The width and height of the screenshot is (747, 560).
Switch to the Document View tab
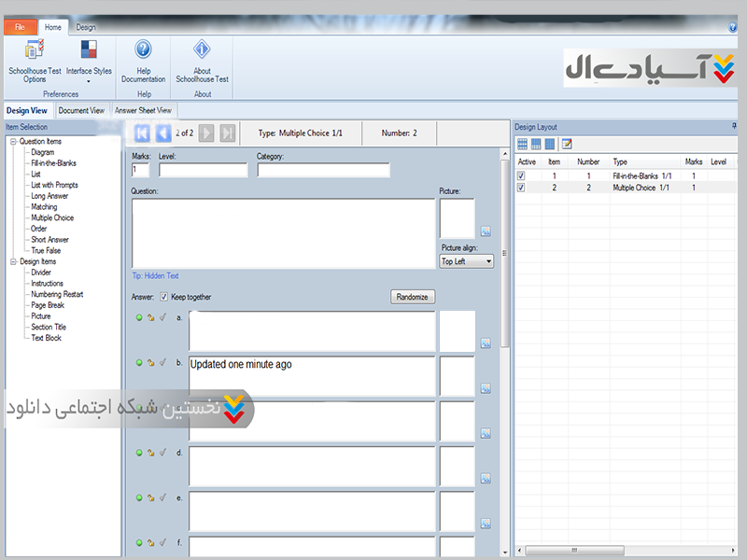pyautogui.click(x=81, y=110)
